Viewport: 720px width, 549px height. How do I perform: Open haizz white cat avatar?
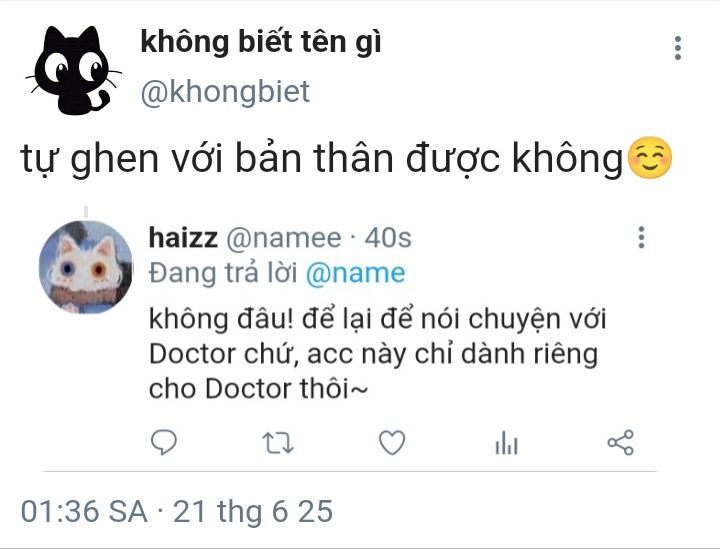click(x=86, y=267)
